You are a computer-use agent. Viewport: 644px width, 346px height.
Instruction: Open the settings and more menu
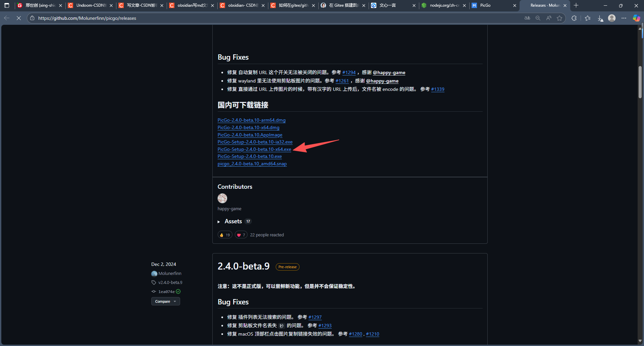(624, 18)
